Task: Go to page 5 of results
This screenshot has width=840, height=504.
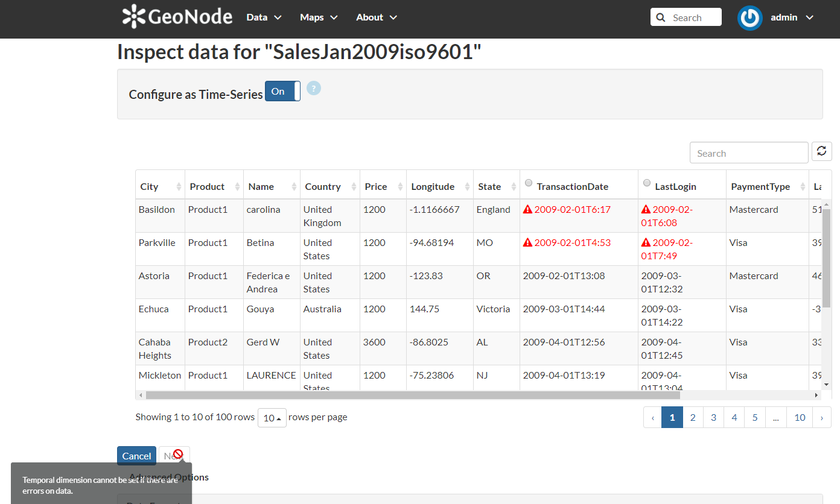Action: [x=754, y=417]
